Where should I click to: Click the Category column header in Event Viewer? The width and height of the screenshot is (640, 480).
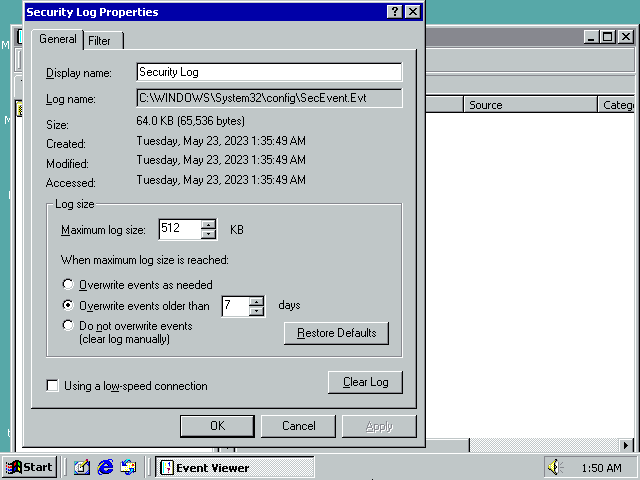click(x=616, y=105)
